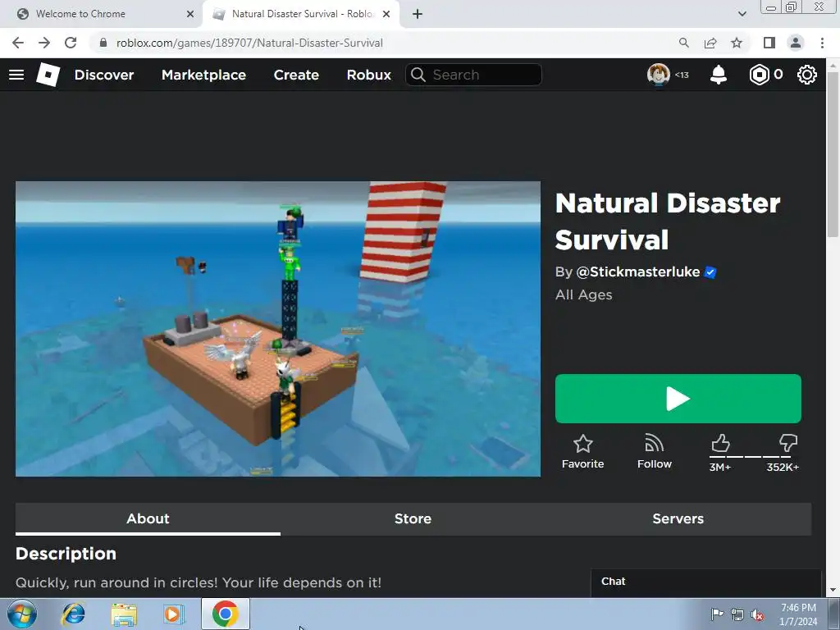Click the All Ages label
The height and width of the screenshot is (630, 840).
click(584, 294)
